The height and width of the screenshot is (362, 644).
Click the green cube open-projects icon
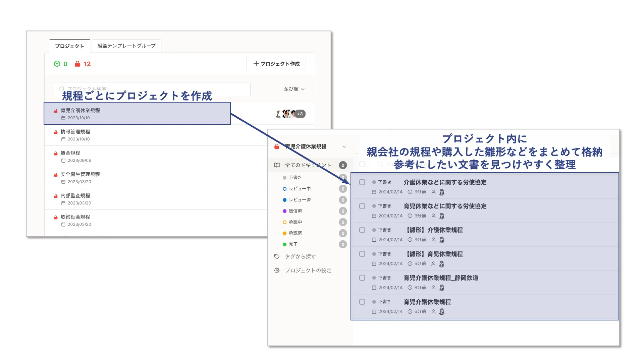point(57,64)
